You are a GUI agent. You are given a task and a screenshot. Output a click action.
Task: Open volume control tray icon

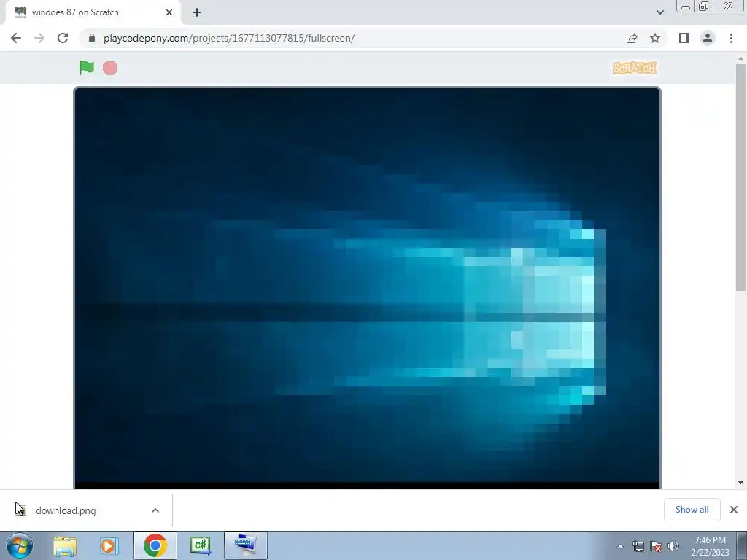point(673,546)
